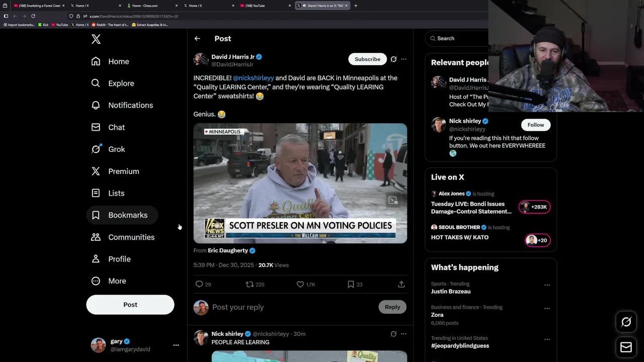Open more options for #jeopardyblindguess trend
Screen dimensions: 644x362
tap(547, 339)
